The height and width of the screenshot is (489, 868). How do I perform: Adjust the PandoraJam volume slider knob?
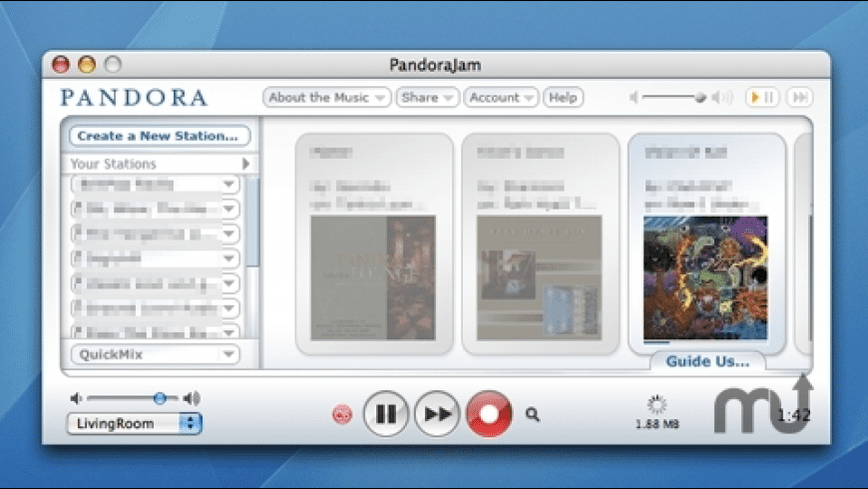coord(160,398)
